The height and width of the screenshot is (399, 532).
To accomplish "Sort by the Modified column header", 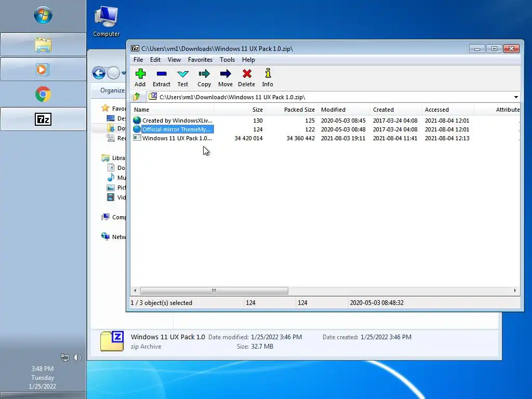I will [x=344, y=110].
